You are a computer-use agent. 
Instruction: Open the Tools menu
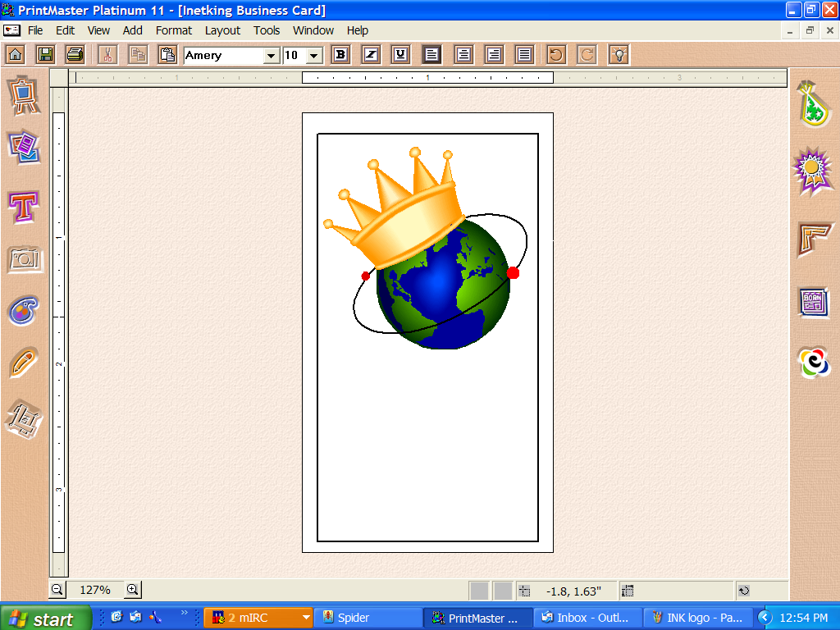(x=267, y=30)
